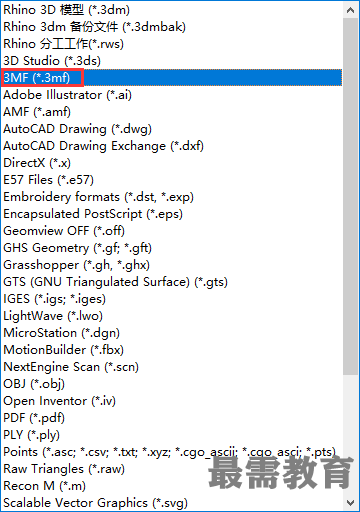Pick AutoCAD Drawing (*.dwg) format

tap(172, 129)
